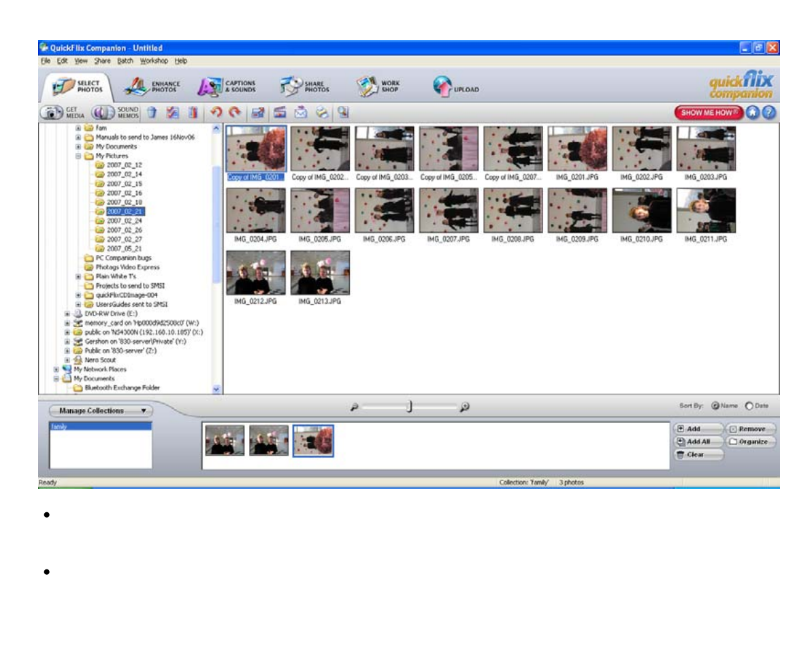Select the IMG_0210.JPG thumbnail
The width and height of the screenshot is (812, 649).
click(641, 211)
